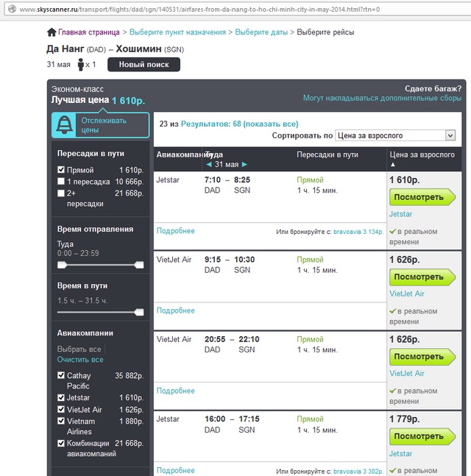Click the 22:10 arrival time

249,339
